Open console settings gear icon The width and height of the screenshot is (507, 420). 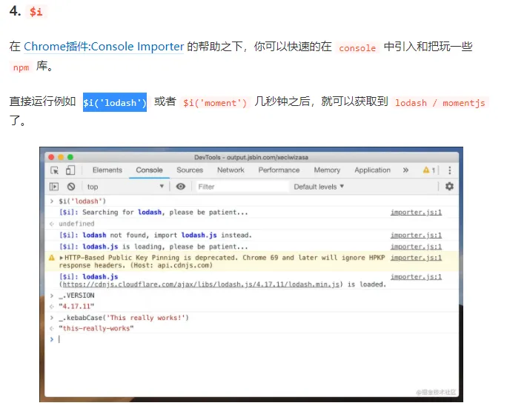[449, 187]
